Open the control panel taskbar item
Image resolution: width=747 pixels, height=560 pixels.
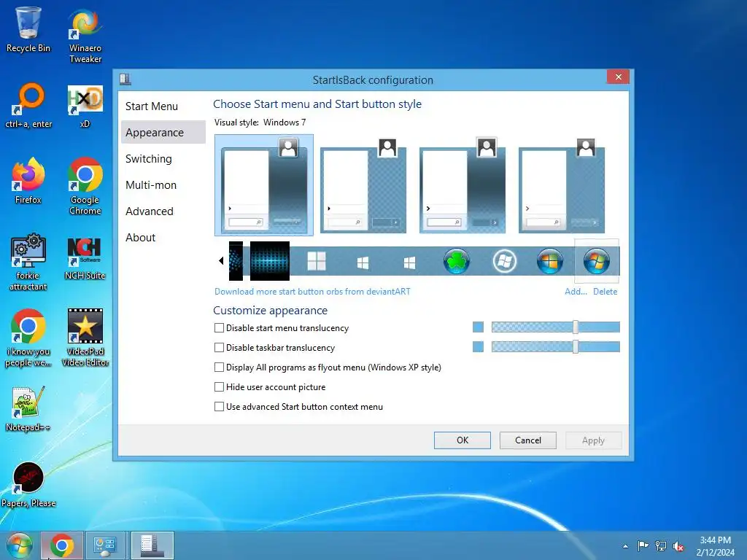(106, 545)
